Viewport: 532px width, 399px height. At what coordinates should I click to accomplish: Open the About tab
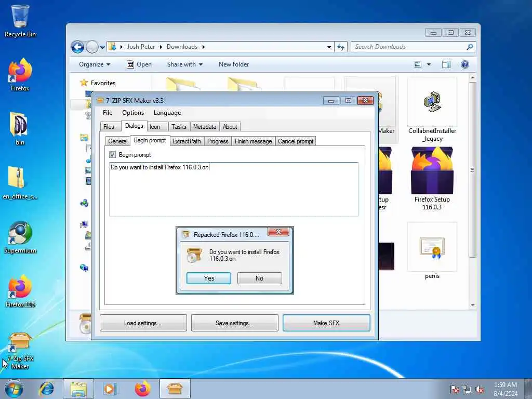pyautogui.click(x=230, y=127)
